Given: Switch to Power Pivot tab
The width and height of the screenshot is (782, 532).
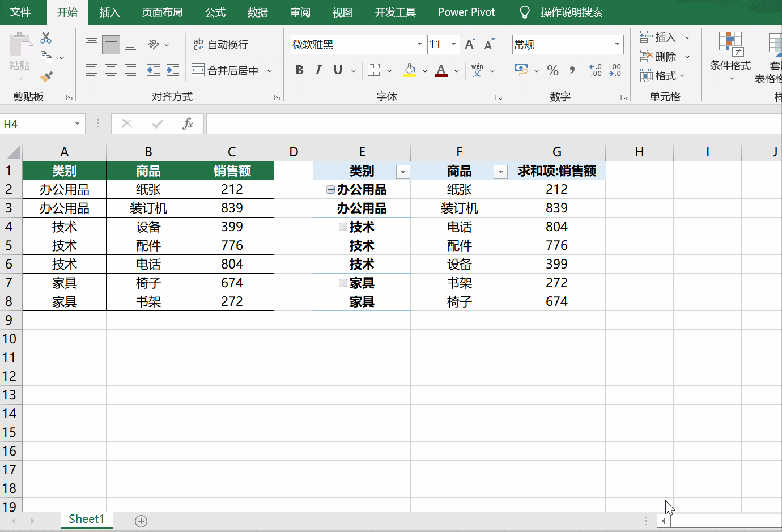Looking at the screenshot, I should coord(466,12).
